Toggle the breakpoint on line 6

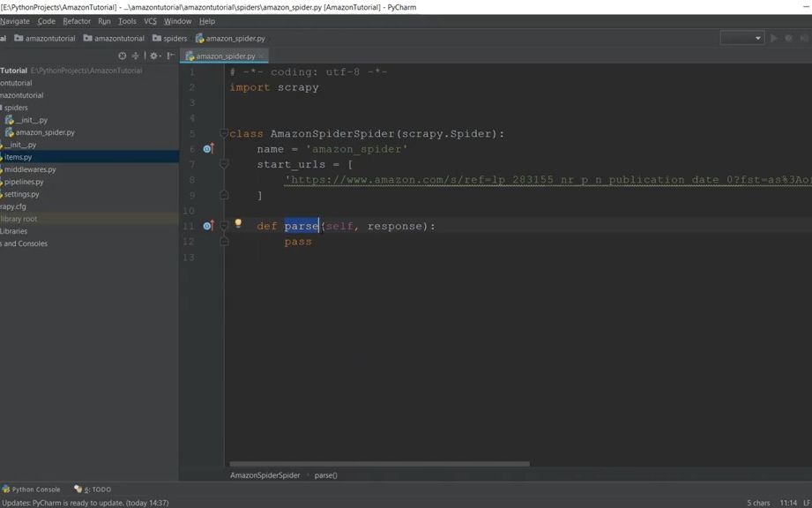pyautogui.click(x=207, y=148)
